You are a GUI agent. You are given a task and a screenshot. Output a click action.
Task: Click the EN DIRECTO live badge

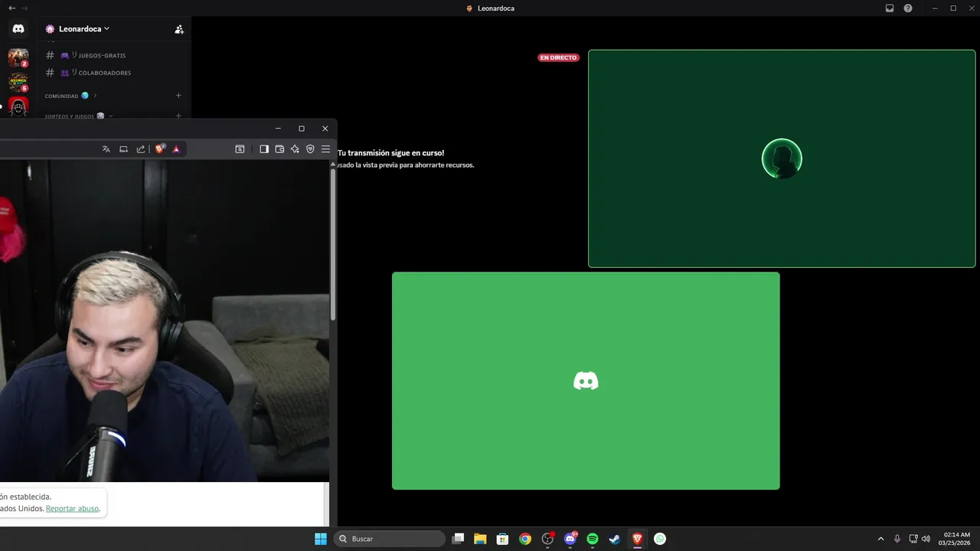tap(558, 57)
